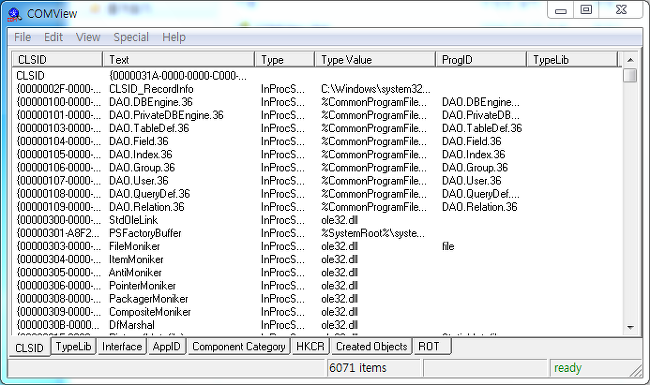
Task: Click CLSID cell {0000030B-0000...
Action: pyautogui.click(x=58, y=325)
